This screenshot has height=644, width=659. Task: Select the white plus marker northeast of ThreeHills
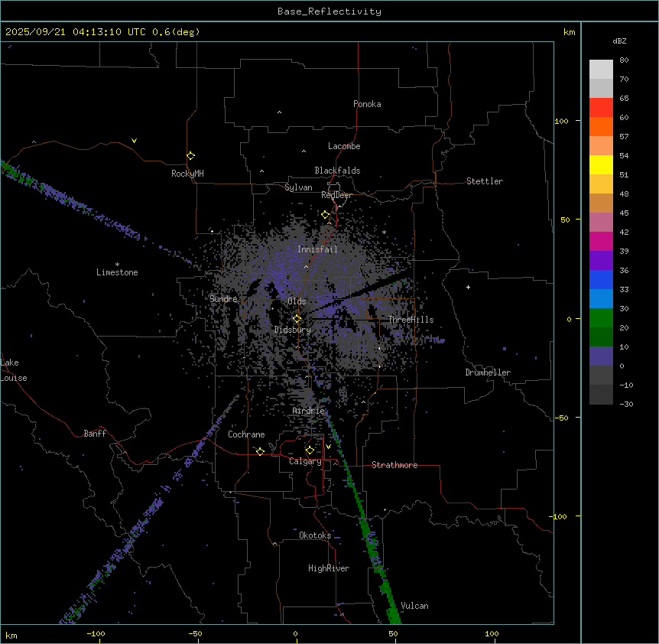click(x=468, y=287)
